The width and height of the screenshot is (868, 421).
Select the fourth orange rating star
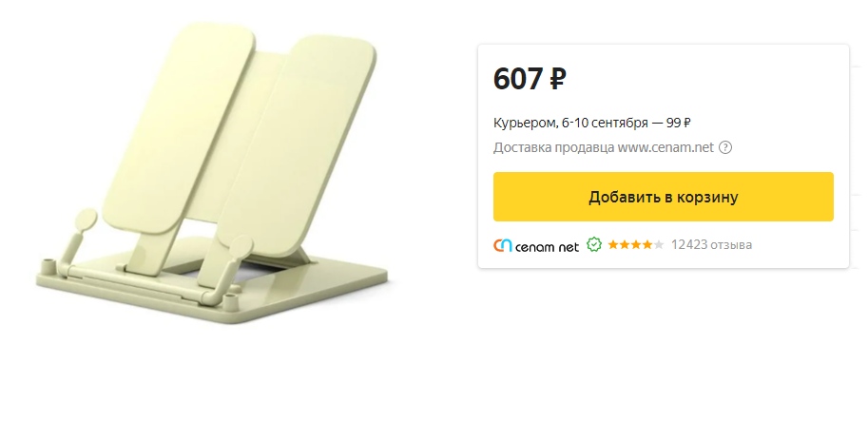646,244
